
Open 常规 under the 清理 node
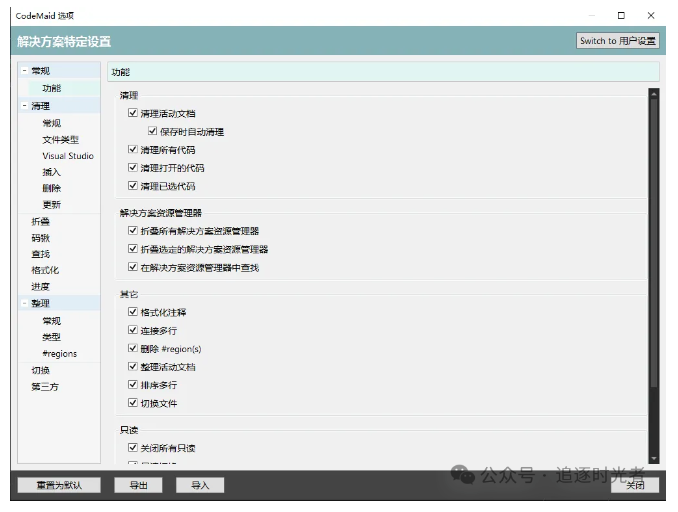pos(51,123)
